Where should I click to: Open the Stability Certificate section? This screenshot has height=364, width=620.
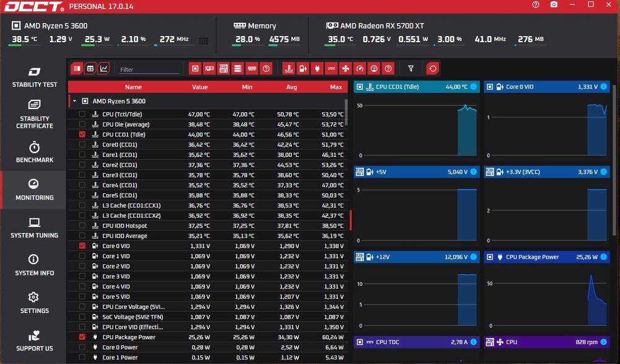(34, 114)
